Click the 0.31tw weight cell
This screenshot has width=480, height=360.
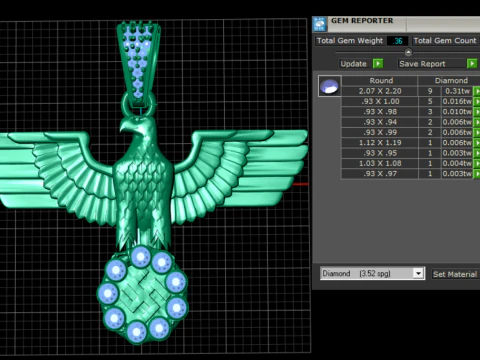coord(457,91)
